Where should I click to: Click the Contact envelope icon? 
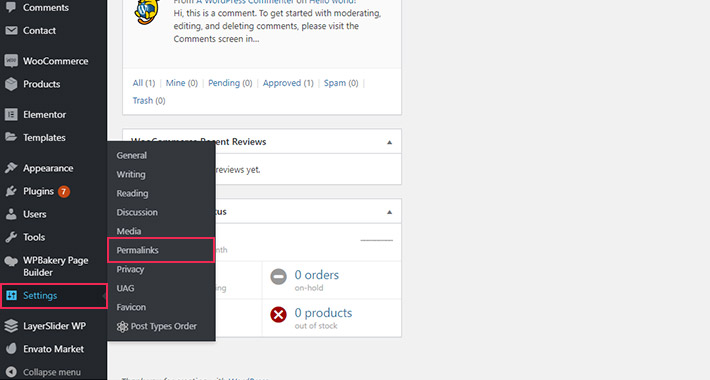[x=11, y=30]
